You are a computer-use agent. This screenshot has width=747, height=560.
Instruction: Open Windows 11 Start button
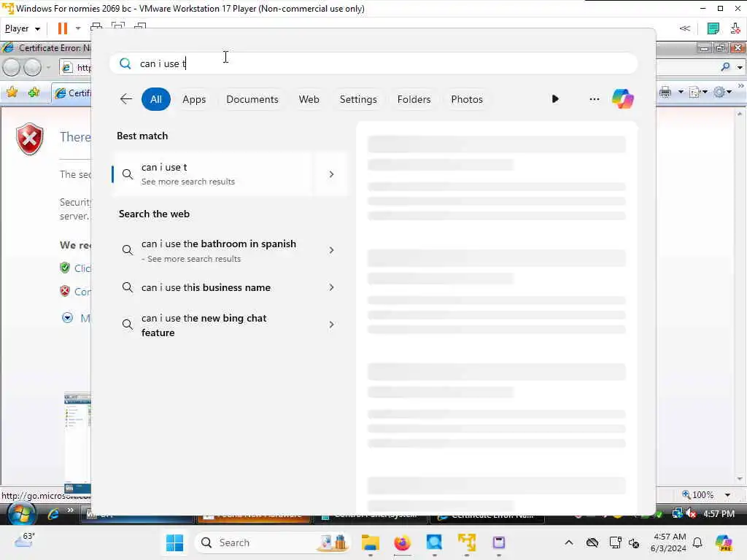[174, 542]
